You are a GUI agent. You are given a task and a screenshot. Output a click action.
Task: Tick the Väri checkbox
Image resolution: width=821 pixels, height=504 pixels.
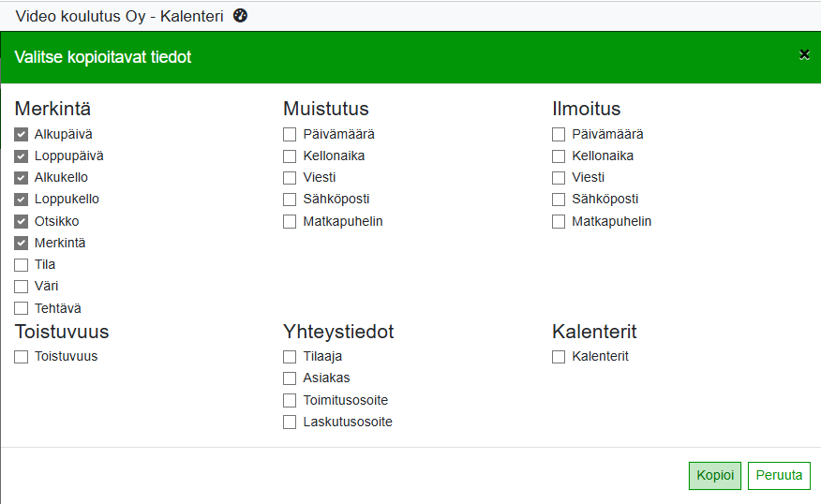(x=21, y=287)
